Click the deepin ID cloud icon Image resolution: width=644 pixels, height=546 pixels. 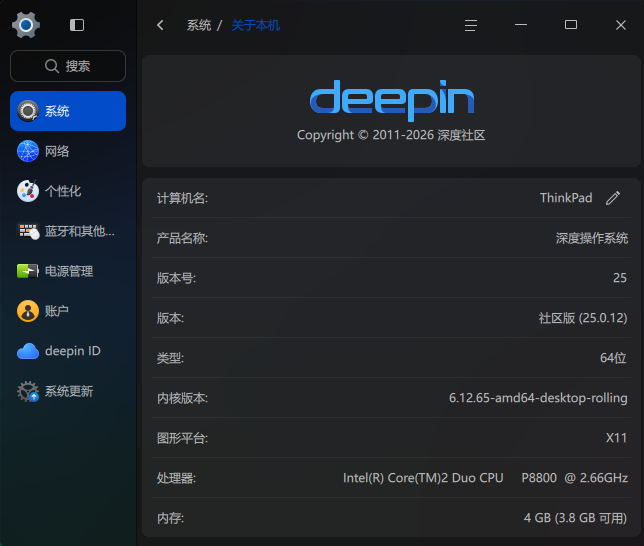click(28, 351)
